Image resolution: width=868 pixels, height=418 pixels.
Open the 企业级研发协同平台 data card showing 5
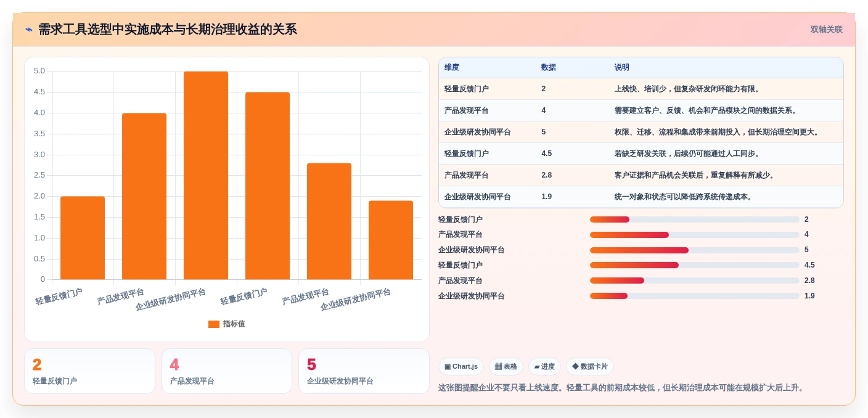364,371
